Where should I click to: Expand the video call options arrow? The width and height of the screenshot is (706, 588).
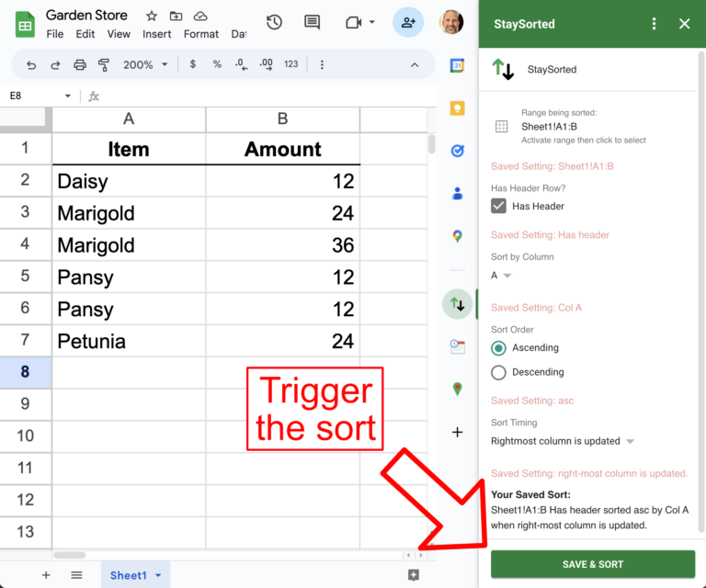point(372,22)
